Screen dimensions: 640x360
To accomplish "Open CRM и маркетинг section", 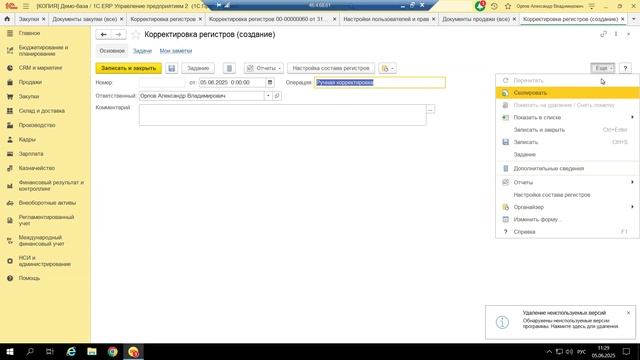I will click(40, 68).
